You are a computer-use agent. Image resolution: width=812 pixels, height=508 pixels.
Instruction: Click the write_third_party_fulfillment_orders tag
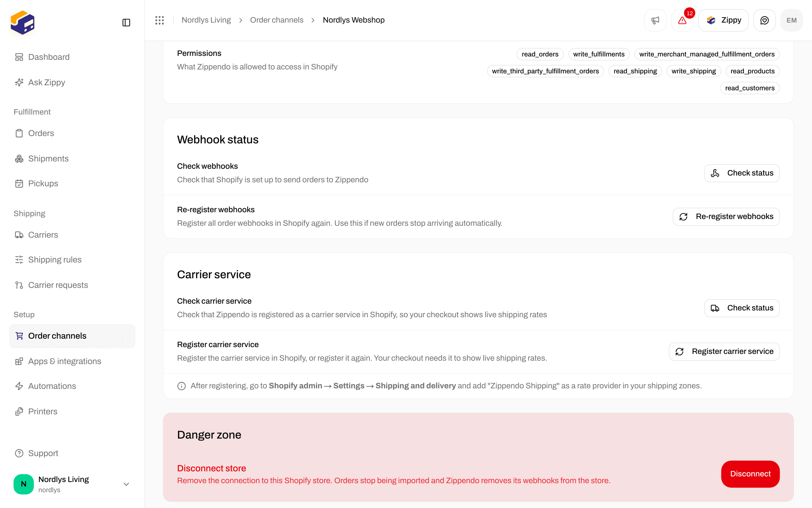pyautogui.click(x=545, y=71)
